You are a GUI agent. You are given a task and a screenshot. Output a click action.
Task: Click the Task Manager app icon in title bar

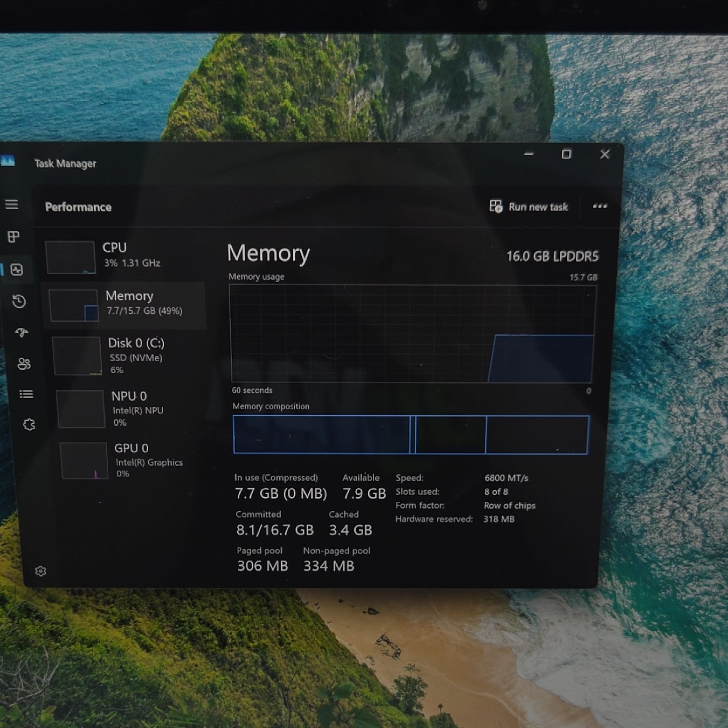click(8, 161)
